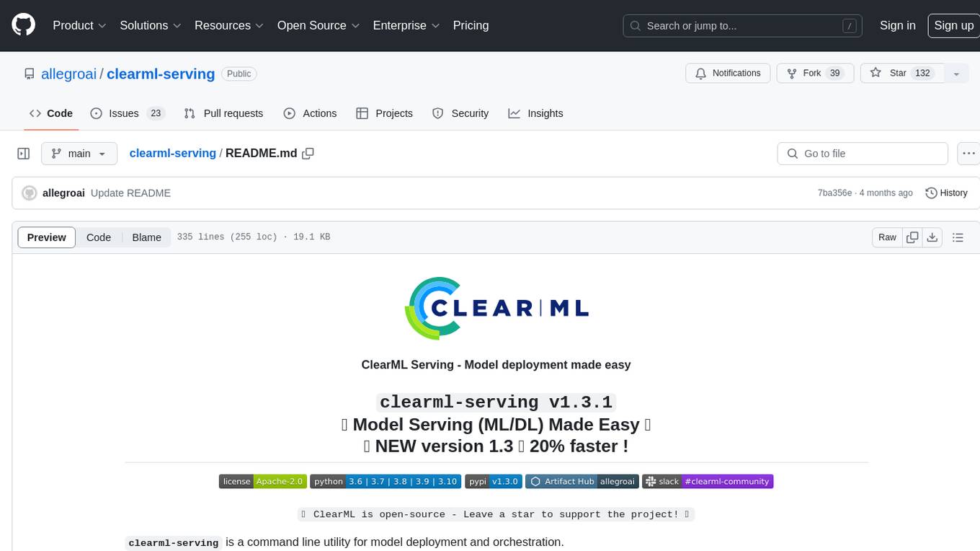The width and height of the screenshot is (980, 551).
Task: Go to clearml-serving root breadcrumb
Action: pyautogui.click(x=172, y=153)
